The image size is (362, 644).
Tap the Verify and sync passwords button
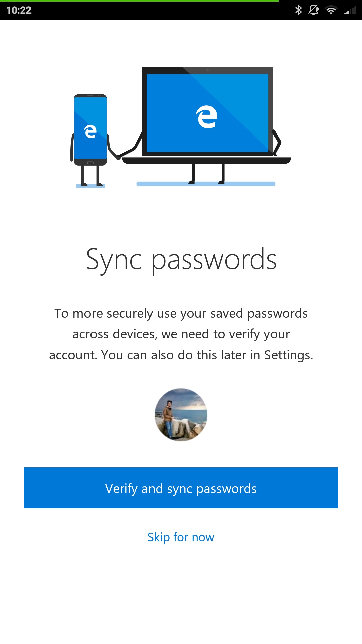pyautogui.click(x=181, y=488)
